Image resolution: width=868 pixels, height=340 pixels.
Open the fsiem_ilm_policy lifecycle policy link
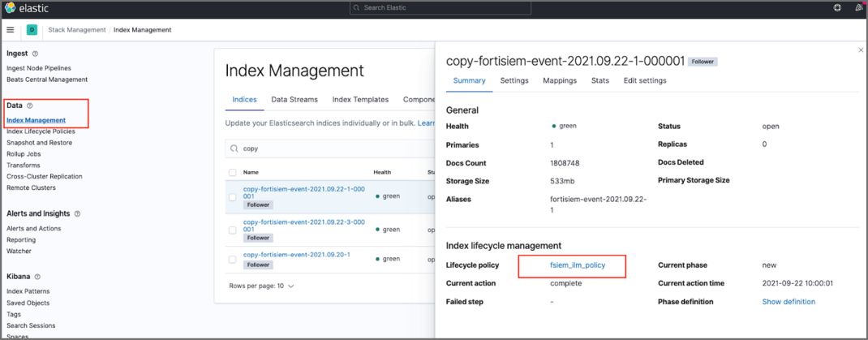coord(577,265)
